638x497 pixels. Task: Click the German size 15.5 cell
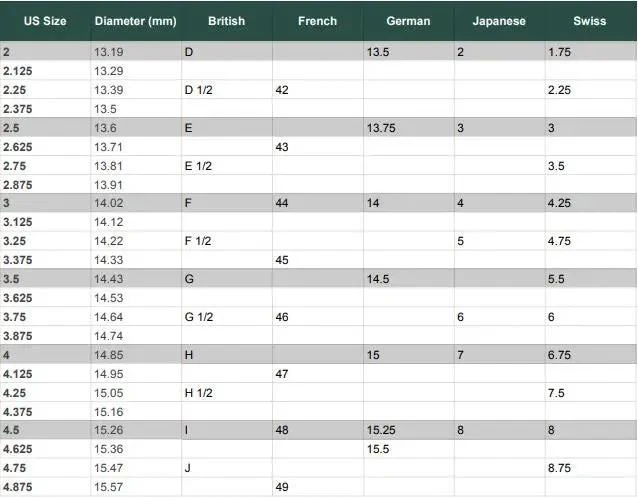tap(409, 449)
